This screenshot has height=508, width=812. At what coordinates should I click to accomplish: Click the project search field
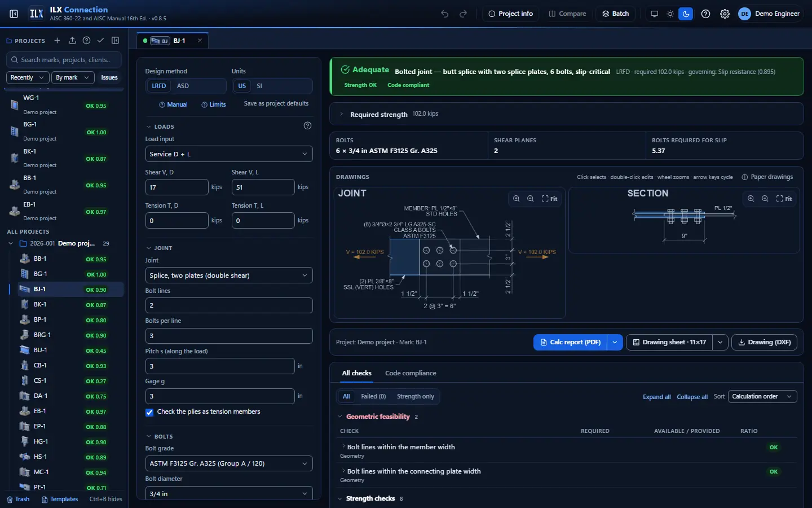[65, 60]
